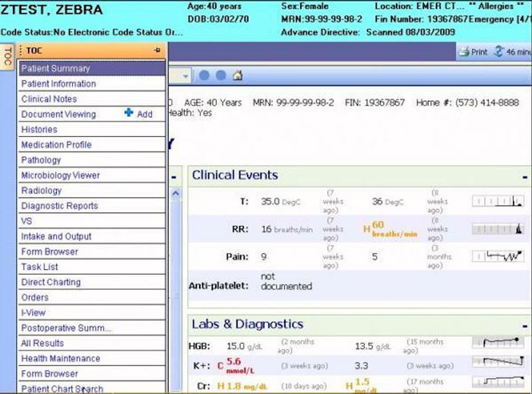This screenshot has width=532, height=394.
Task: Collapse the Labs & Diagnostics section
Action: 525,326
